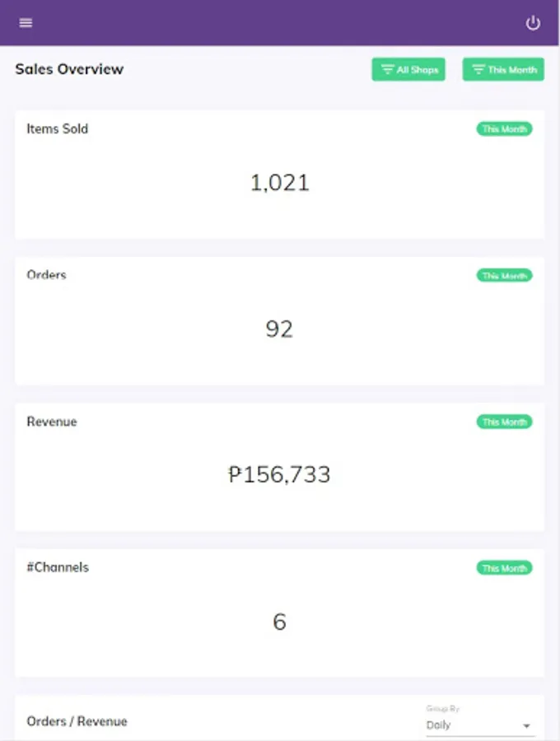Click the Group By label
Viewport: 560px width, 741px height.
[x=443, y=708]
